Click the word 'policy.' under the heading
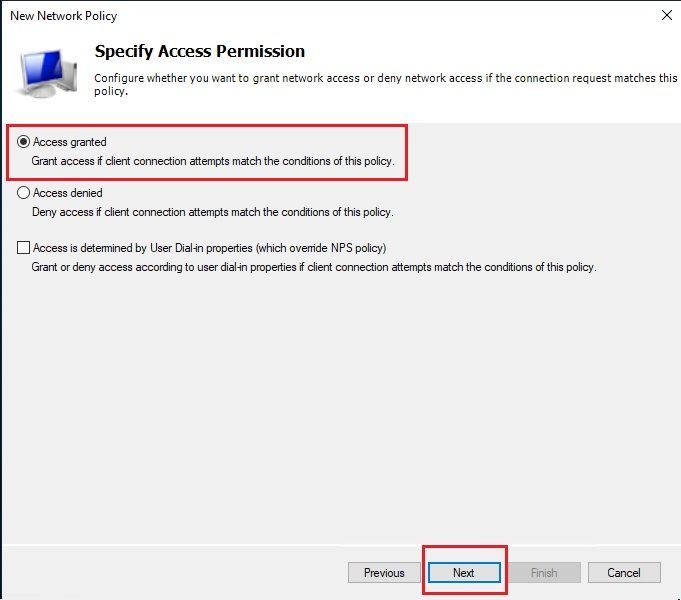Screen dimensions: 681x600 (x=111, y=91)
